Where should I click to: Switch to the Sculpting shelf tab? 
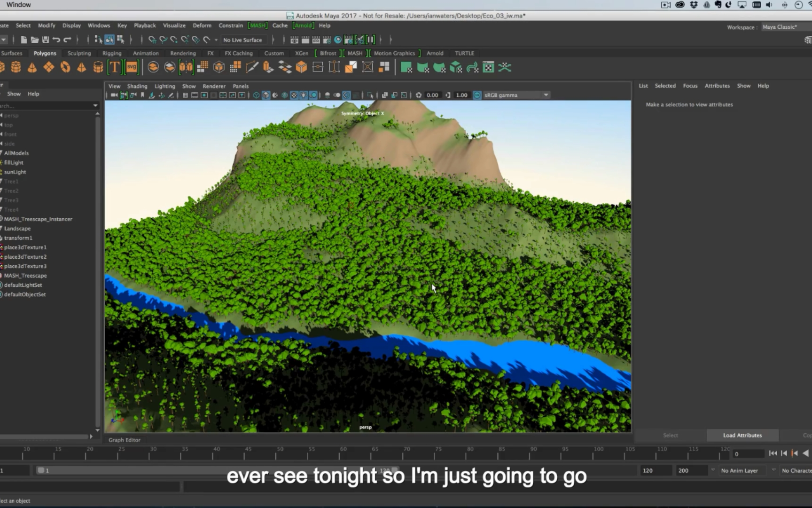(79, 53)
